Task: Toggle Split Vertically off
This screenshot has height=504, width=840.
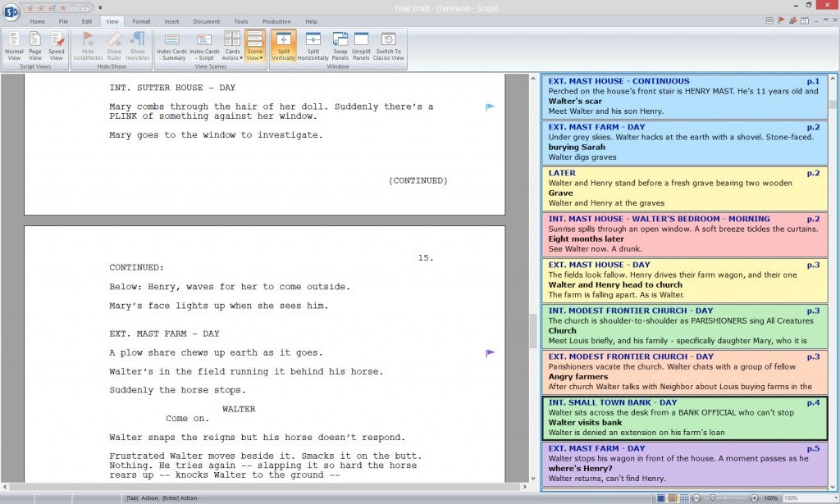Action: pos(283,45)
